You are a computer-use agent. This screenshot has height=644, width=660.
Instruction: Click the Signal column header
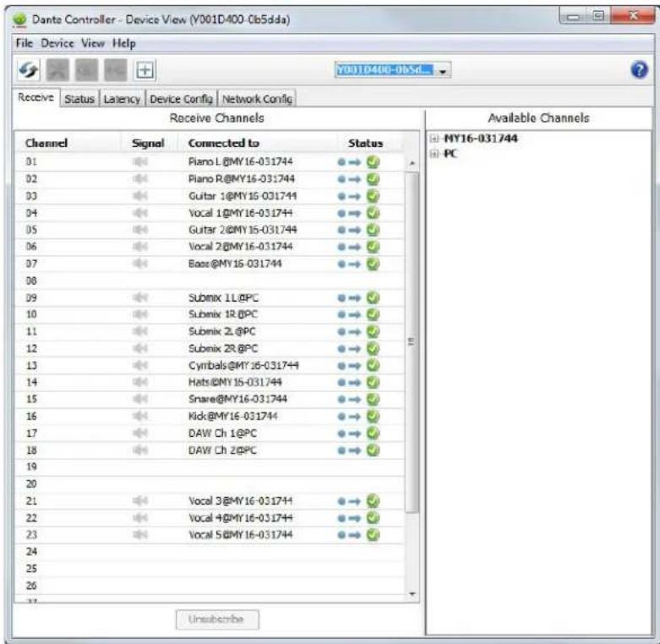point(148,143)
